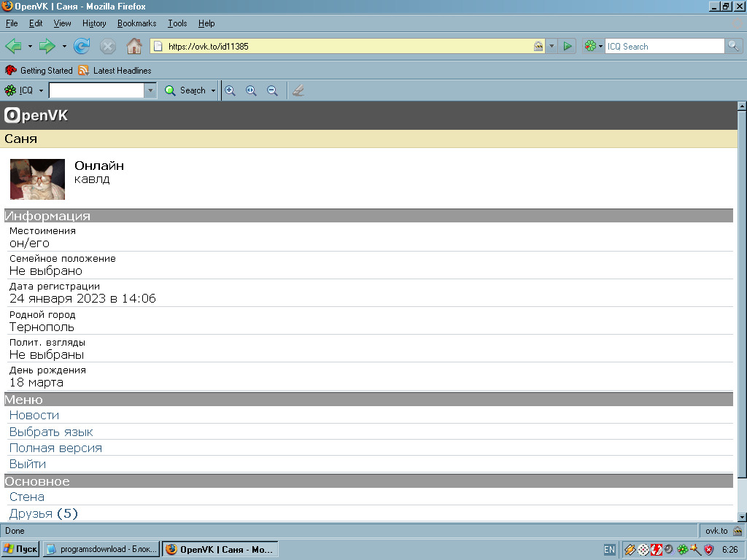This screenshot has width=747, height=560.
Task: Reload the page with the refresh icon
Action: coord(82,46)
